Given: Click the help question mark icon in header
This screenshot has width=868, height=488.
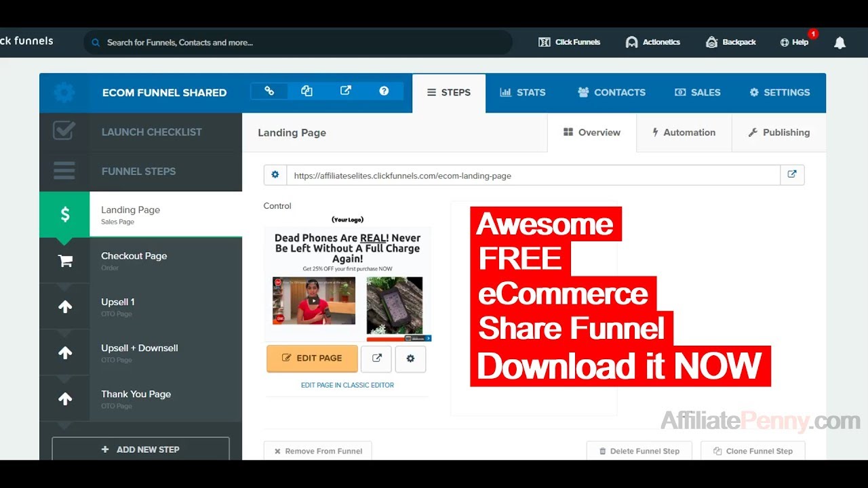Looking at the screenshot, I should pyautogui.click(x=384, y=91).
